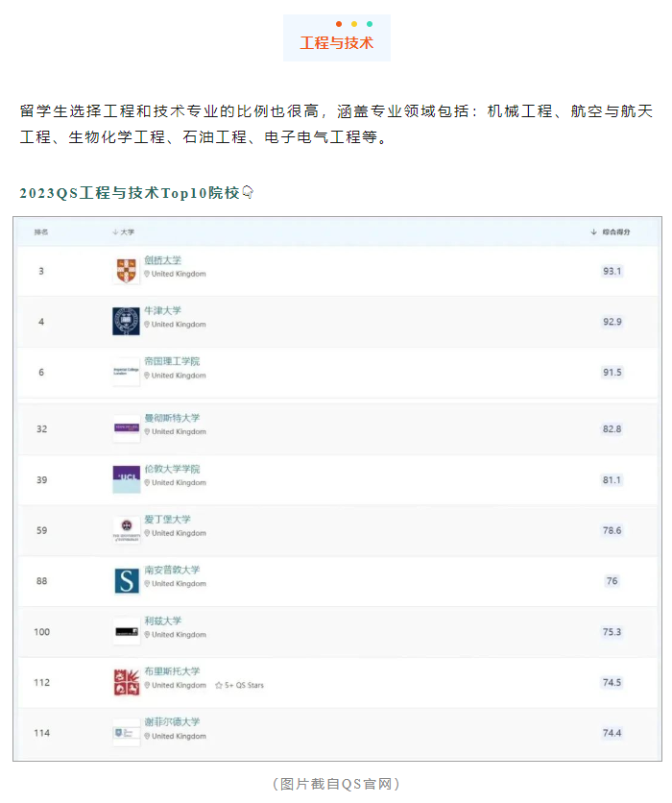Click rank number 114
The height and width of the screenshot is (803, 672).
pos(42,733)
